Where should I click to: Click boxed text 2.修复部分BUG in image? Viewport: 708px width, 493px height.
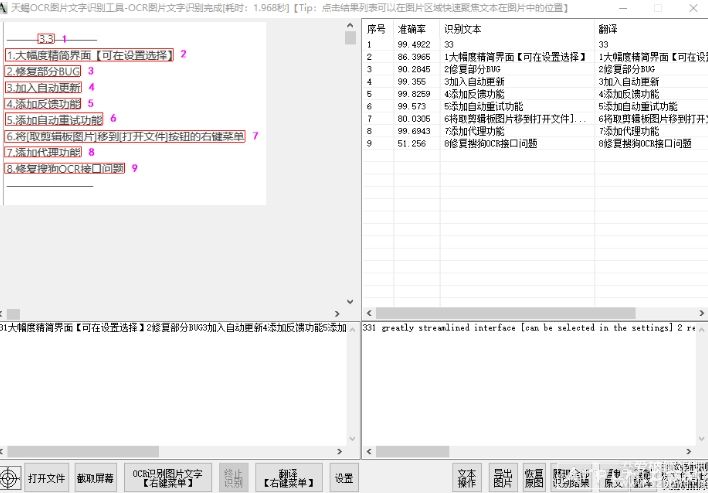pyautogui.click(x=43, y=71)
